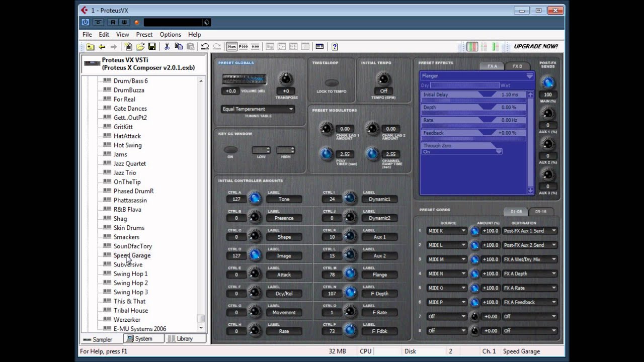Open the Through Zero On dropdown
Viewport: 644px width, 362px height.
(461, 151)
